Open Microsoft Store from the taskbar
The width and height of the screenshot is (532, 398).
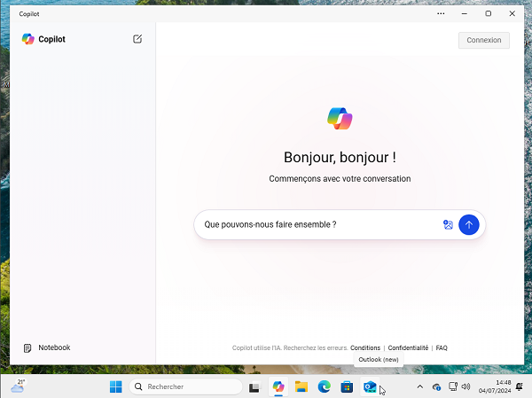348,386
